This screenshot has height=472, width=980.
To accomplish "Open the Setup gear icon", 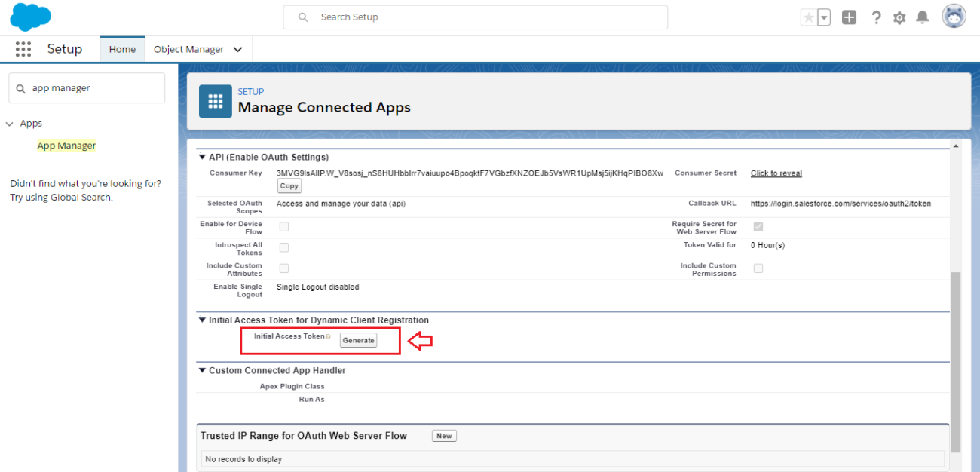I will point(899,16).
